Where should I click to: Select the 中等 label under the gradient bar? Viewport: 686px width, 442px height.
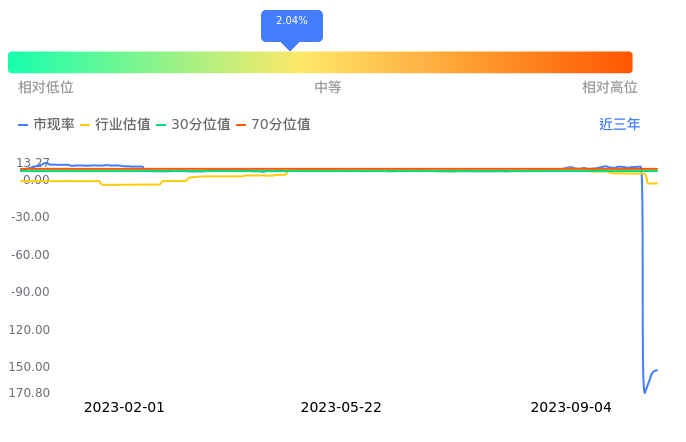328,88
